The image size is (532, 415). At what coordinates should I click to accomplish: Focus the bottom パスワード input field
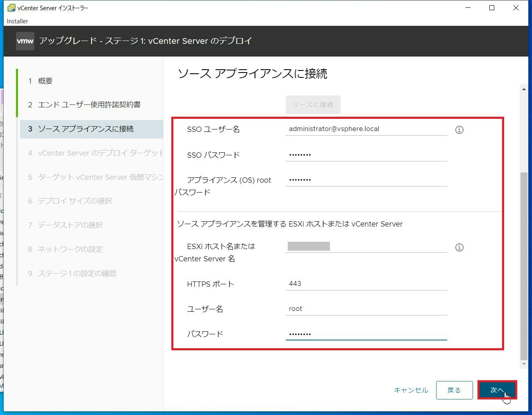(x=366, y=334)
